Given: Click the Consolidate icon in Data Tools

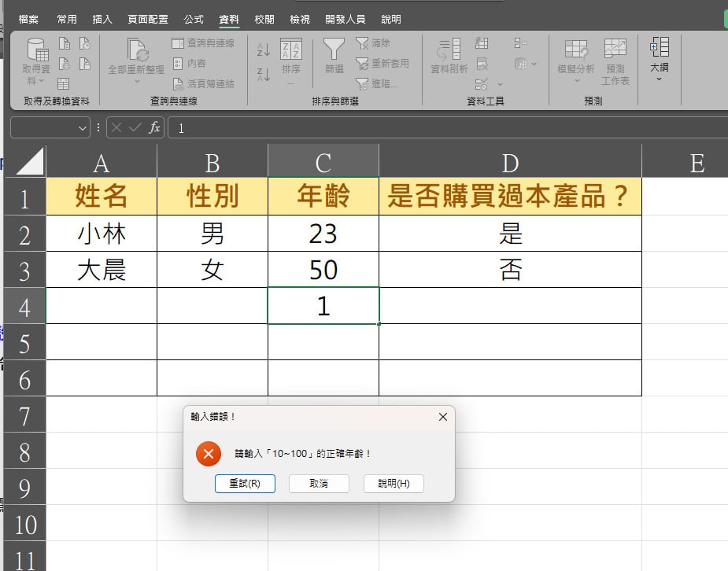Looking at the screenshot, I should pyautogui.click(x=520, y=43).
